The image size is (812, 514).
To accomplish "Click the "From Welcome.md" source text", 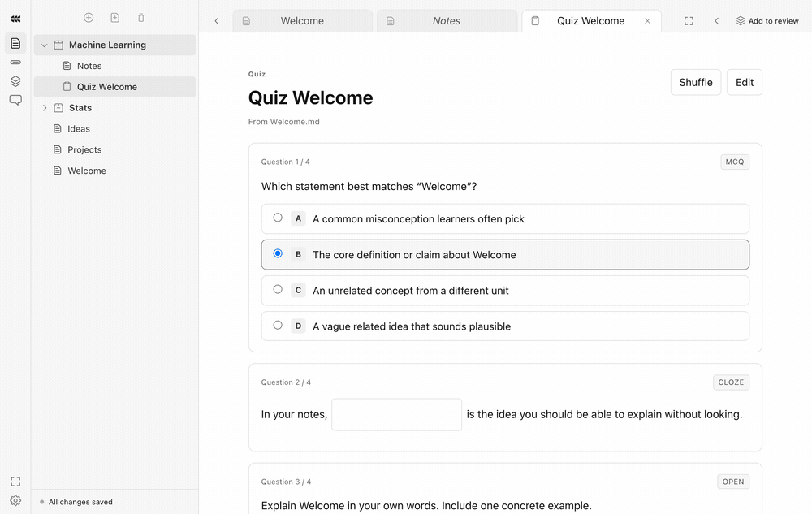I will pos(283,122).
